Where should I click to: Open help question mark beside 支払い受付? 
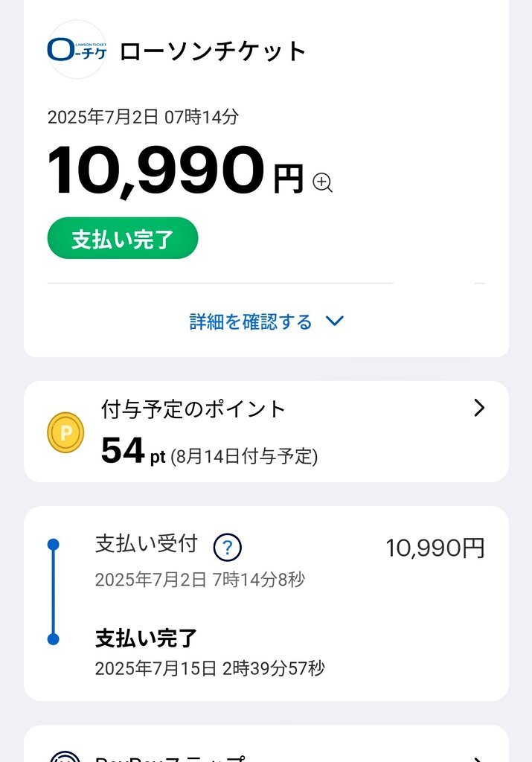click(228, 548)
